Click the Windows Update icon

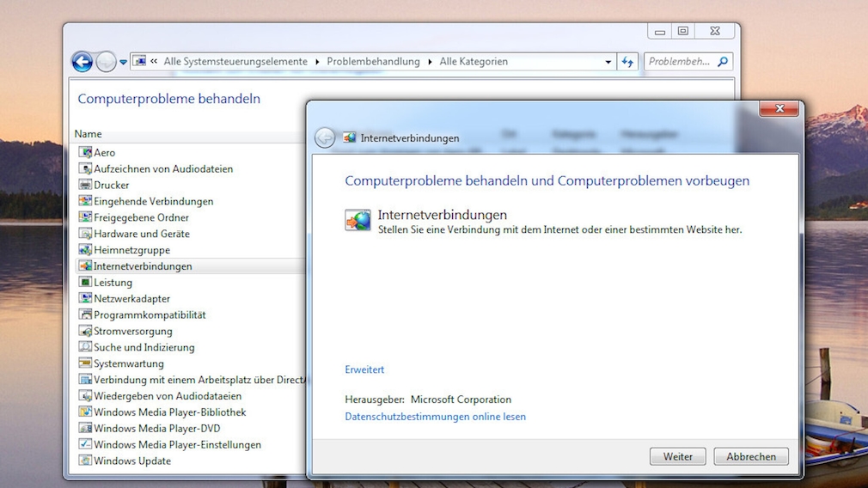point(85,461)
